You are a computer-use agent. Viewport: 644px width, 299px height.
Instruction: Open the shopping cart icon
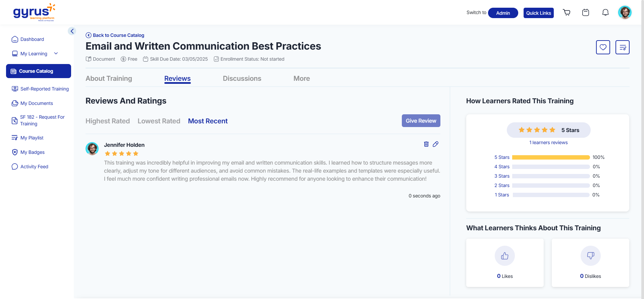(x=567, y=13)
